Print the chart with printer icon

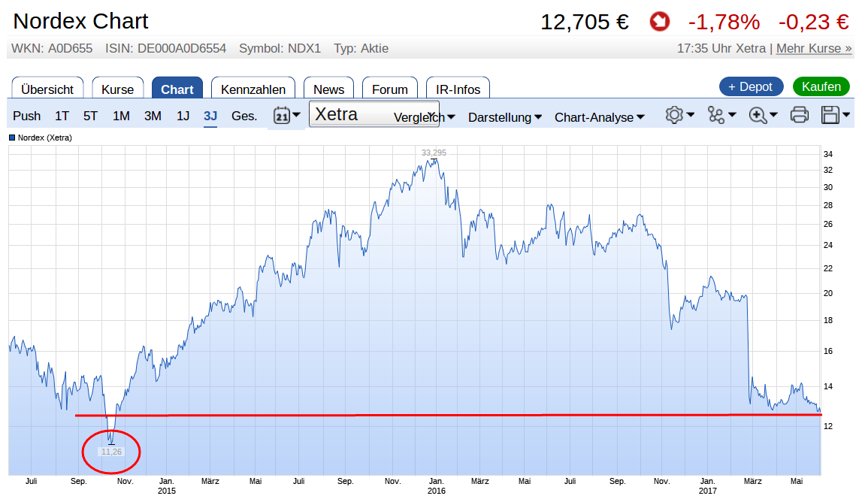tap(800, 115)
